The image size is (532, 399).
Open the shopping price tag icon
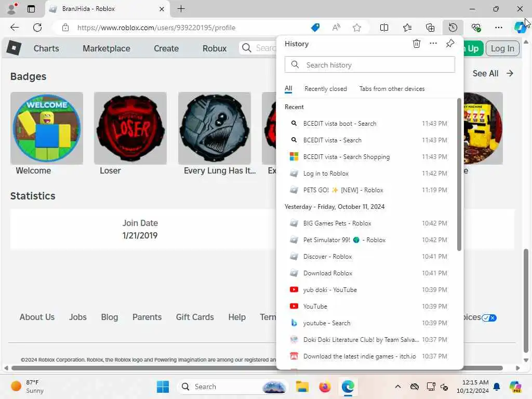(315, 28)
